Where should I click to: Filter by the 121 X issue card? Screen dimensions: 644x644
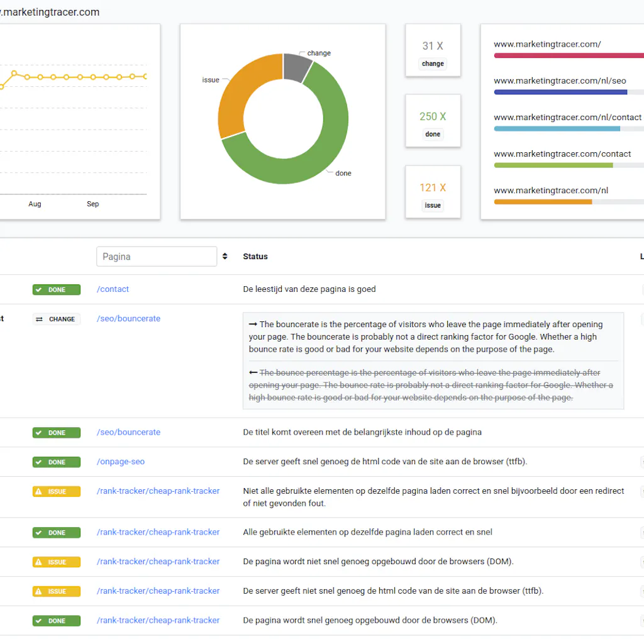[x=433, y=192]
